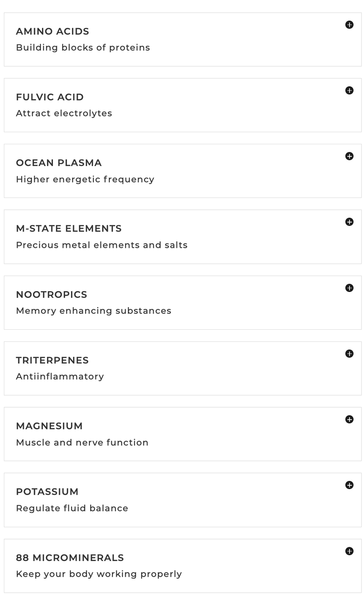Select the POTASSIUM heading
The image size is (364, 610).
point(47,492)
